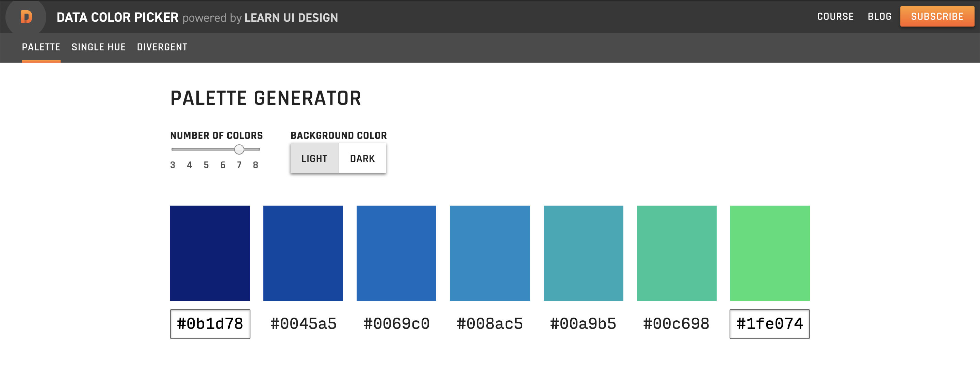This screenshot has height=369, width=980.
Task: Toggle to LIGHT background color
Action: click(314, 158)
